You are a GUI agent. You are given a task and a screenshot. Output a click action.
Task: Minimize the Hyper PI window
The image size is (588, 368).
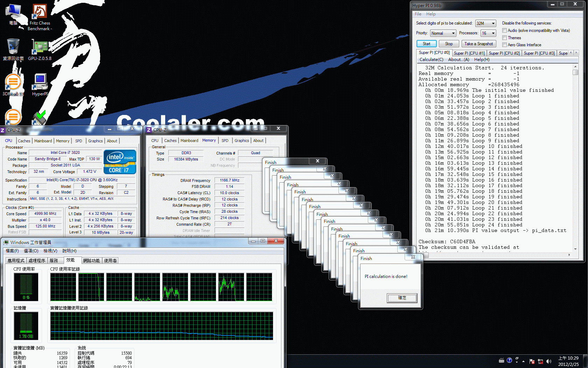coord(552,4)
